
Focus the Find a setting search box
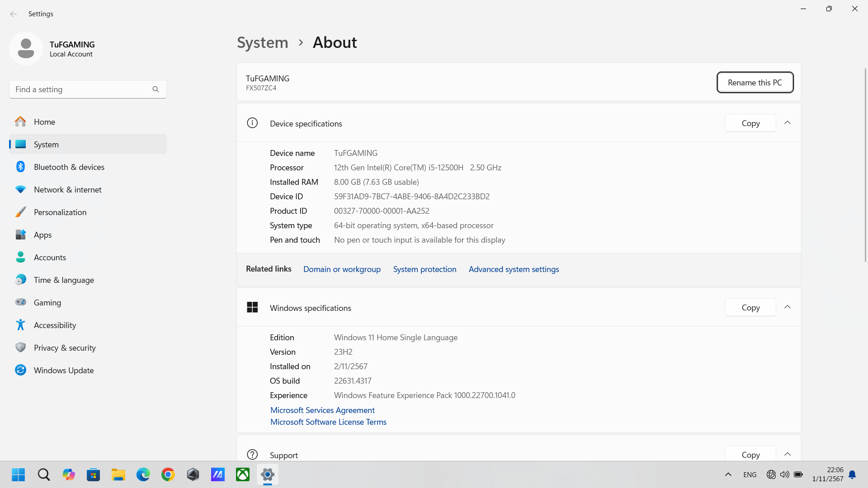pos(88,89)
